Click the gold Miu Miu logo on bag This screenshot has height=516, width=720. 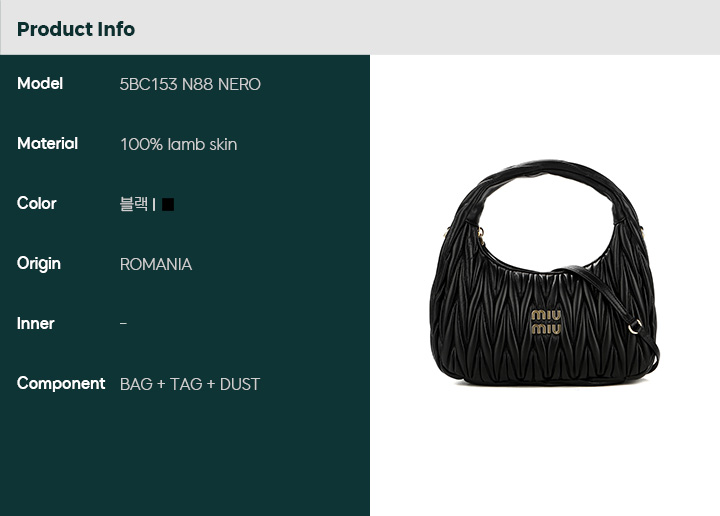coord(546,322)
